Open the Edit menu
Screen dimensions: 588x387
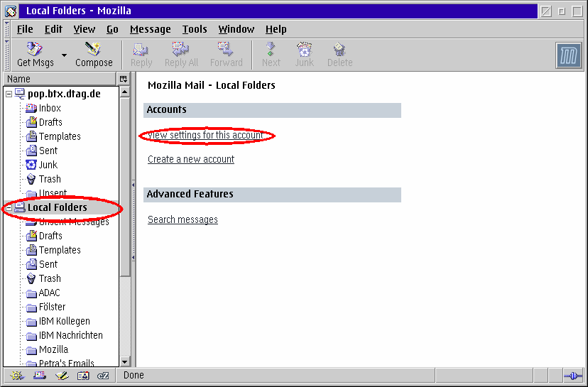[x=53, y=29]
